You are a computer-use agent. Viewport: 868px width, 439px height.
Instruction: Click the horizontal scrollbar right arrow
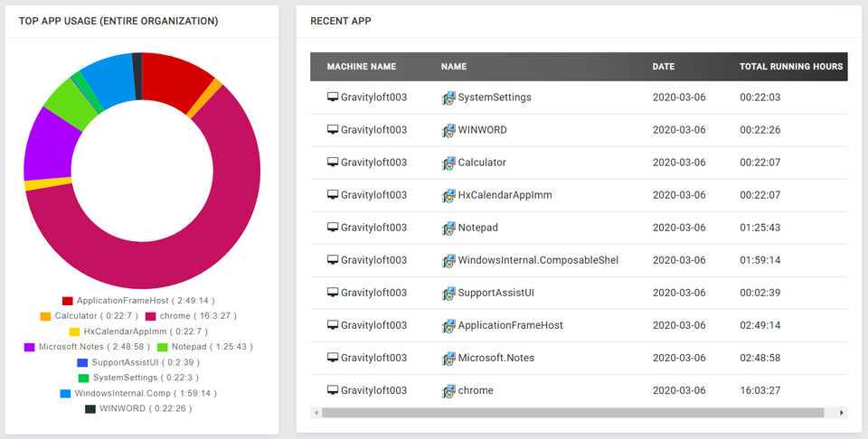(842, 413)
